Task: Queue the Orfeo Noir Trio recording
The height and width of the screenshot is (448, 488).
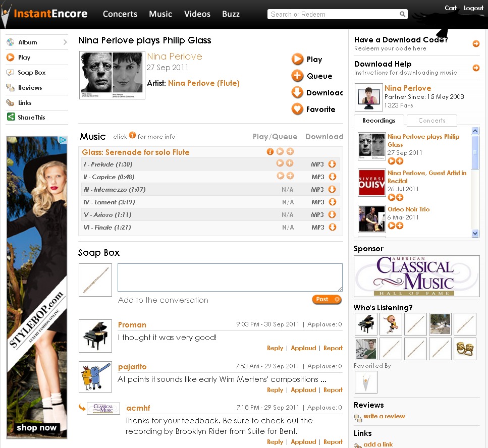Action: click(400, 226)
